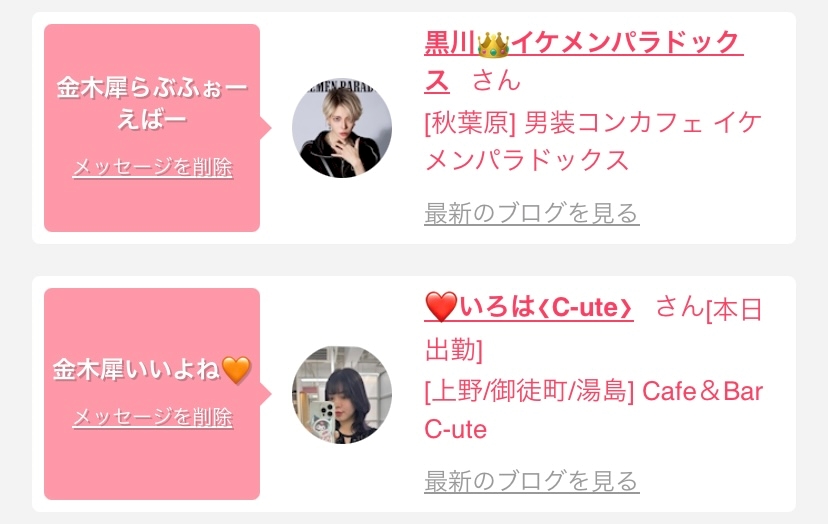Delete the 金木犀らぶふぉーえばー message

pyautogui.click(x=152, y=167)
